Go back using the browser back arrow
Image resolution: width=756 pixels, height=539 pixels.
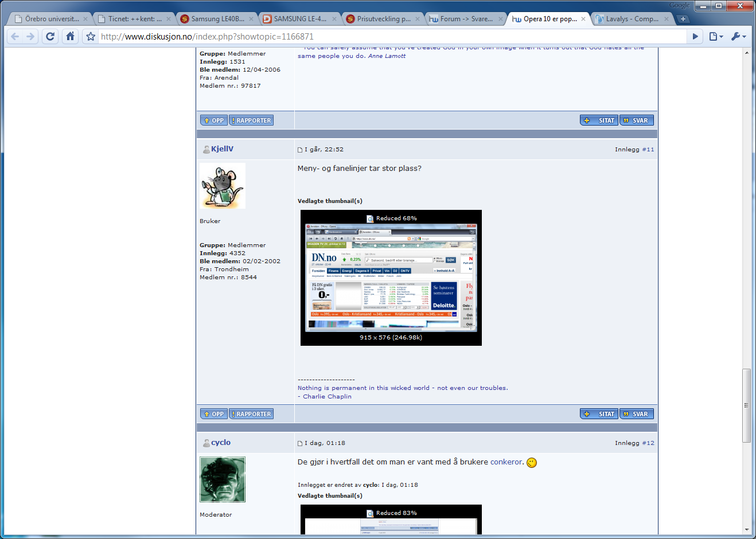point(15,36)
